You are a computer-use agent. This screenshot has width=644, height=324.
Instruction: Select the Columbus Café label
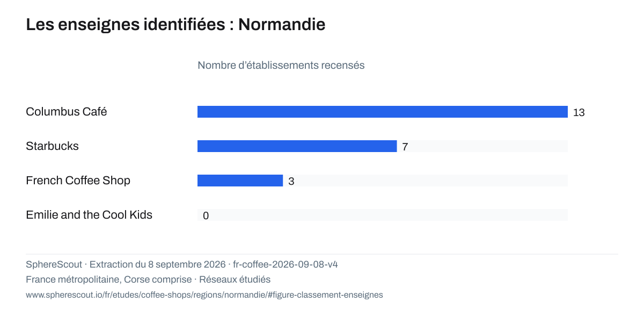pos(67,112)
